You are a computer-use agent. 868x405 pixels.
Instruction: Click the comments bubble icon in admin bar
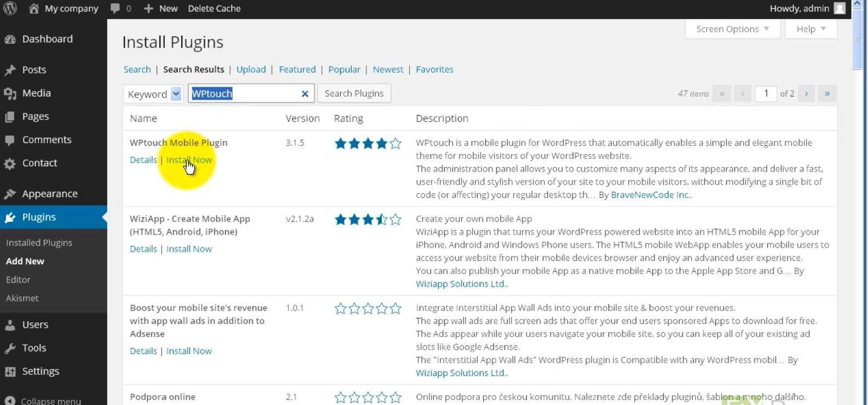pyautogui.click(x=115, y=8)
